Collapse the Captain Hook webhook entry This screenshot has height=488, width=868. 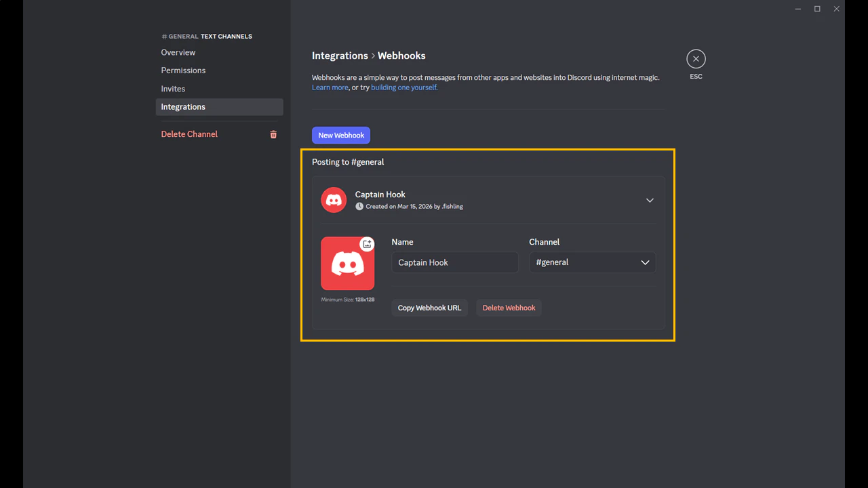click(x=650, y=200)
